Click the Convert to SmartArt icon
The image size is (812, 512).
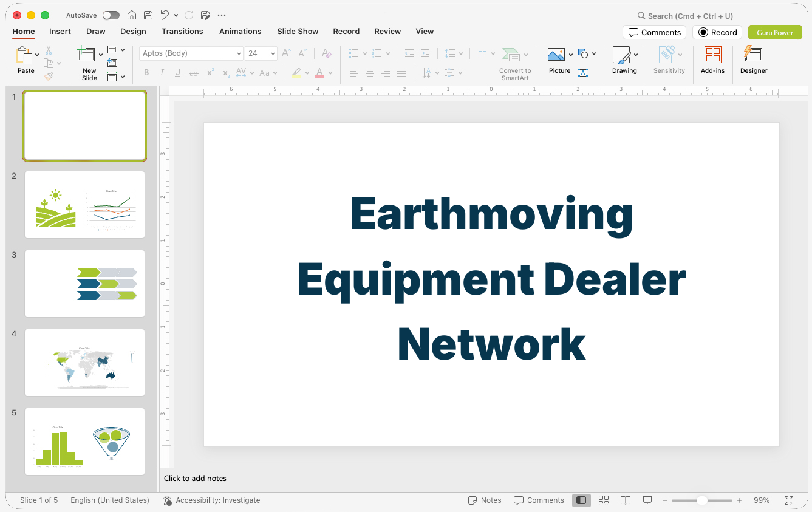click(x=511, y=55)
